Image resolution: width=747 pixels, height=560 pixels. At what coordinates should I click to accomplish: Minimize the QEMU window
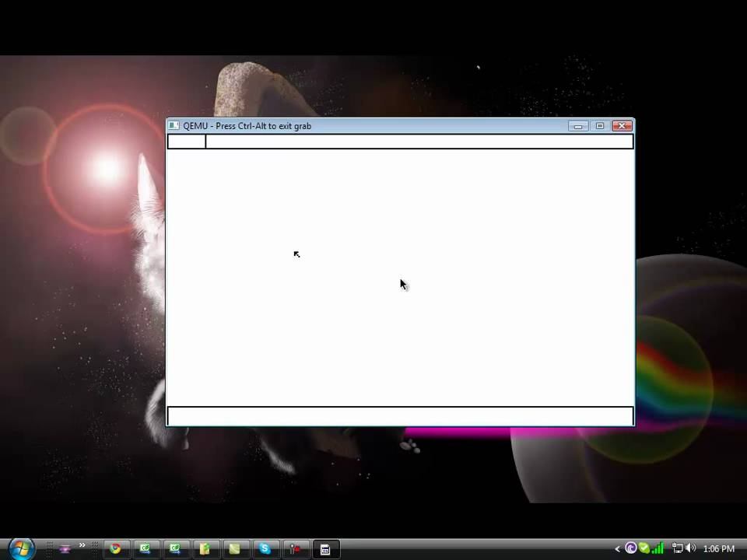[578, 126]
